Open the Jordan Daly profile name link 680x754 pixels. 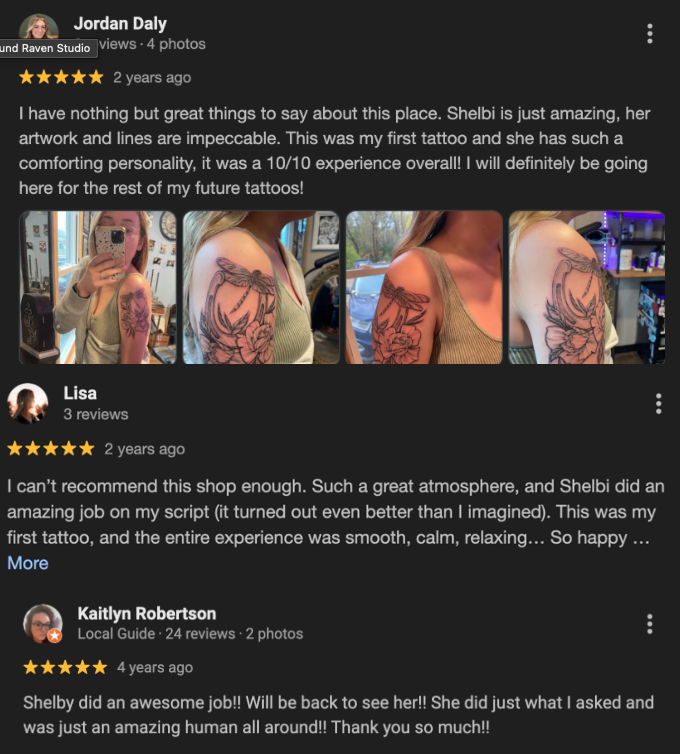(120, 24)
